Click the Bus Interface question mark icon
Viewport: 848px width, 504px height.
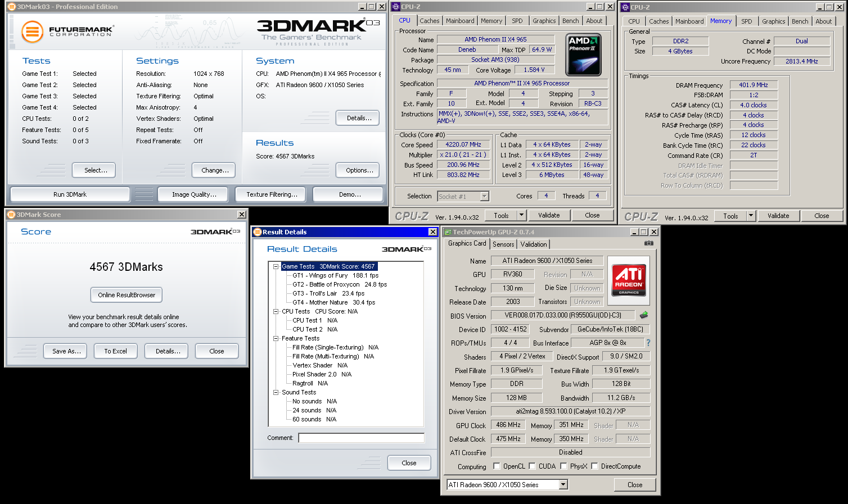point(648,343)
